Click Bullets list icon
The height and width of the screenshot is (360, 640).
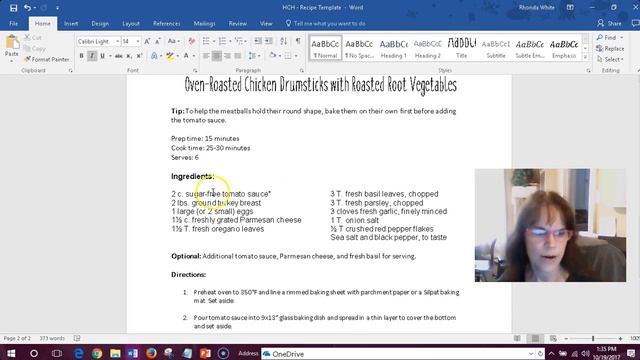[206, 41]
